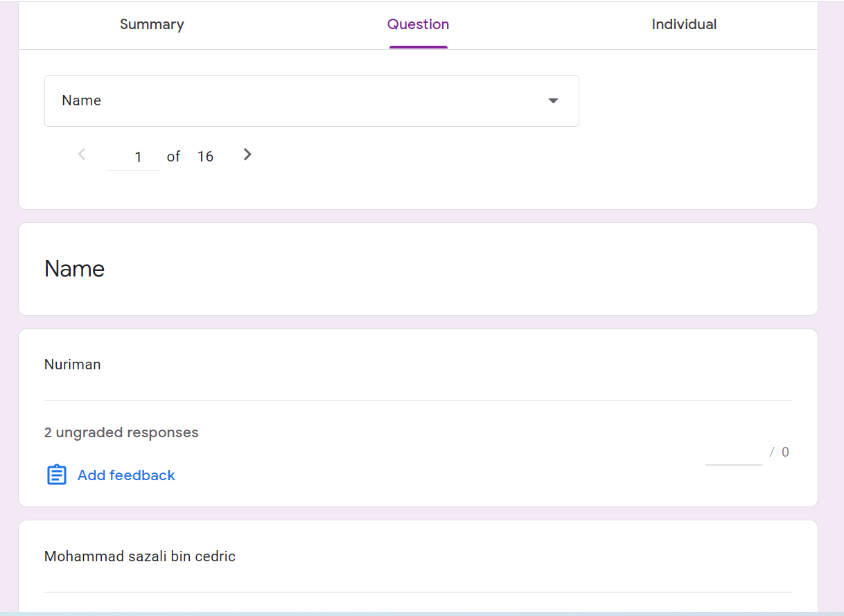Click the '2 ungraded responses' label
This screenshot has width=844, height=616.
121,432
